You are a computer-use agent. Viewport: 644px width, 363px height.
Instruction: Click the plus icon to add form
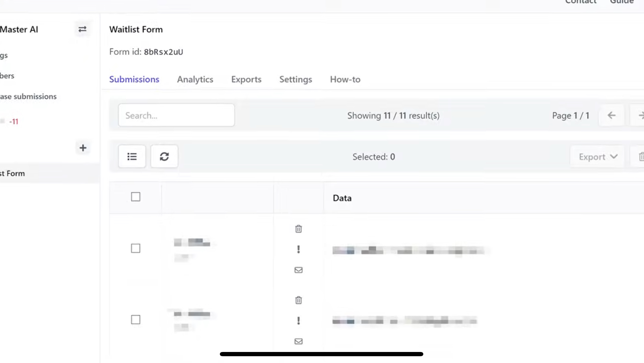[83, 148]
